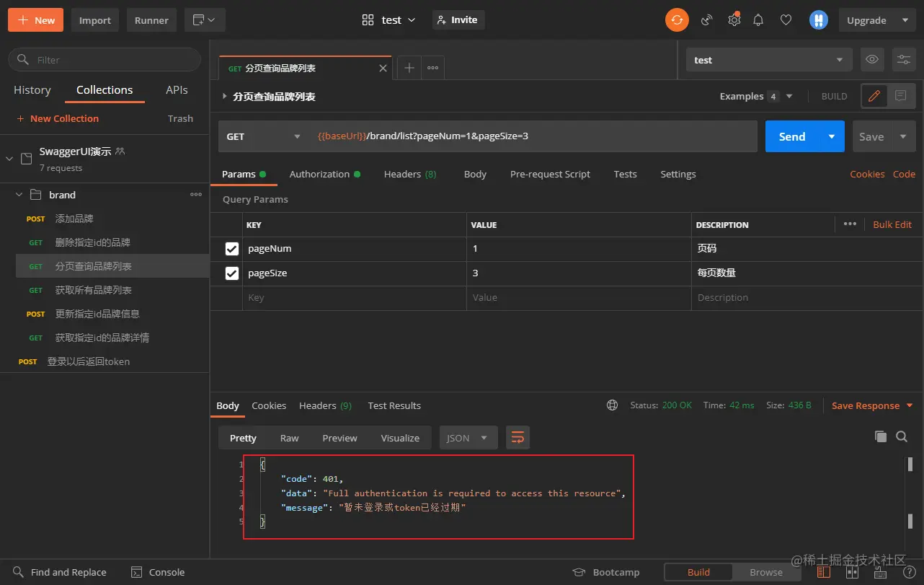The height and width of the screenshot is (585, 924).
Task: Open the Examples dropdown
Action: coord(756,96)
